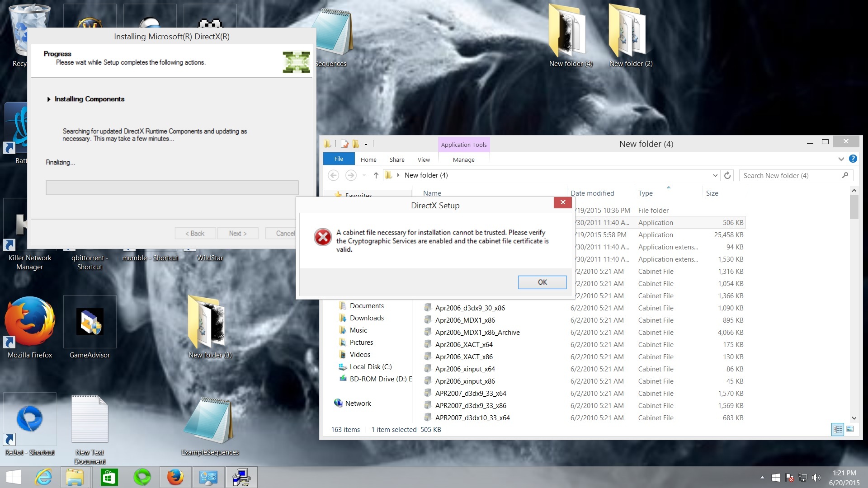868x488 pixels.
Task: Click the file list scrollbar up arrow
Action: coord(854,191)
